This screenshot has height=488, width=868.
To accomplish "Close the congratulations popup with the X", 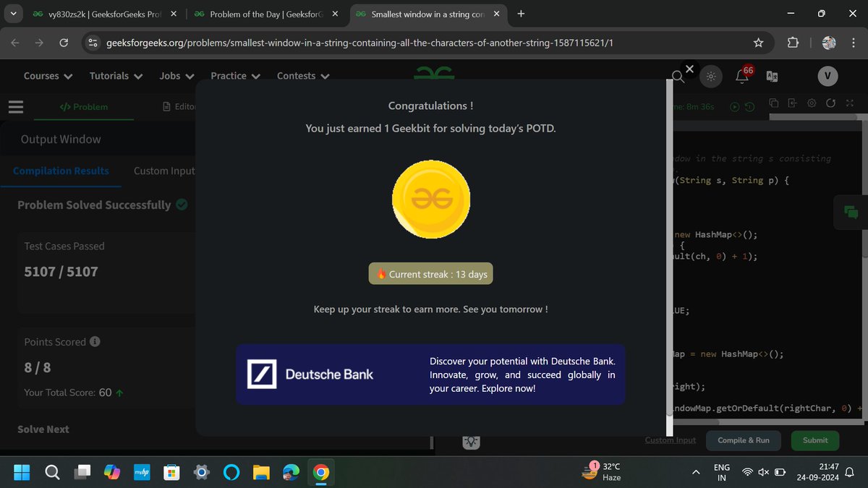I will click(689, 69).
